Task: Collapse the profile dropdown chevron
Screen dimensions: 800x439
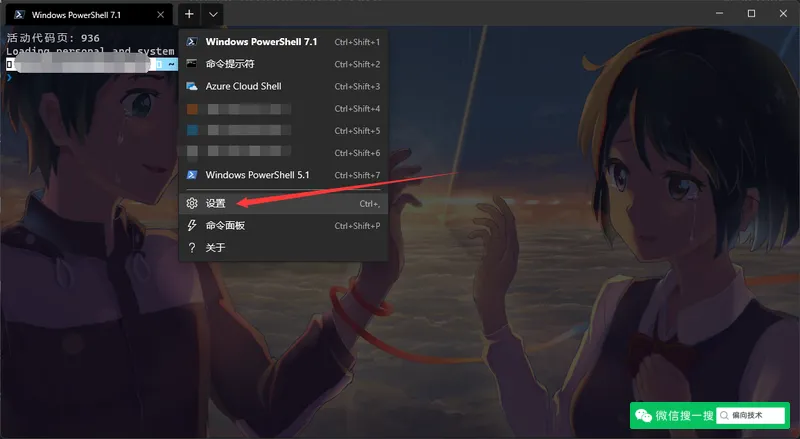Action: (213, 14)
